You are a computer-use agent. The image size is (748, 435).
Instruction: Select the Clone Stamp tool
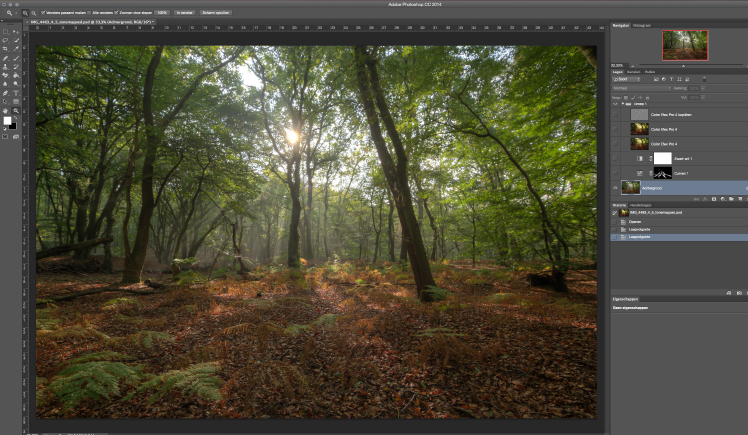[5, 67]
